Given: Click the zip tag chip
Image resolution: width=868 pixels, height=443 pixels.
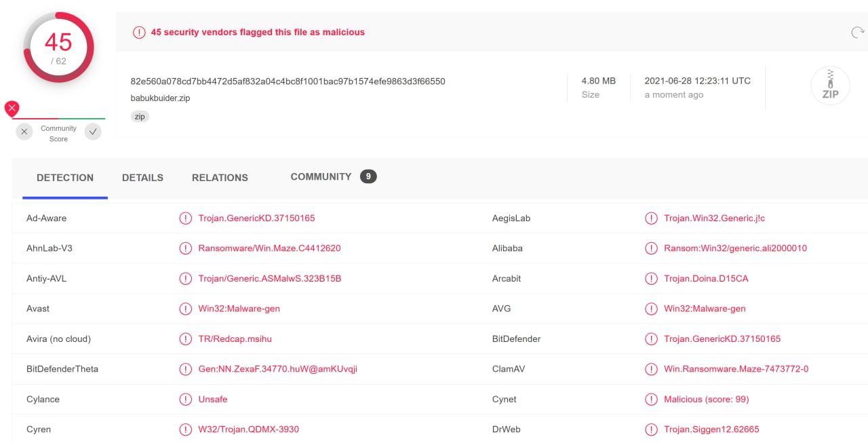Looking at the screenshot, I should [140, 117].
